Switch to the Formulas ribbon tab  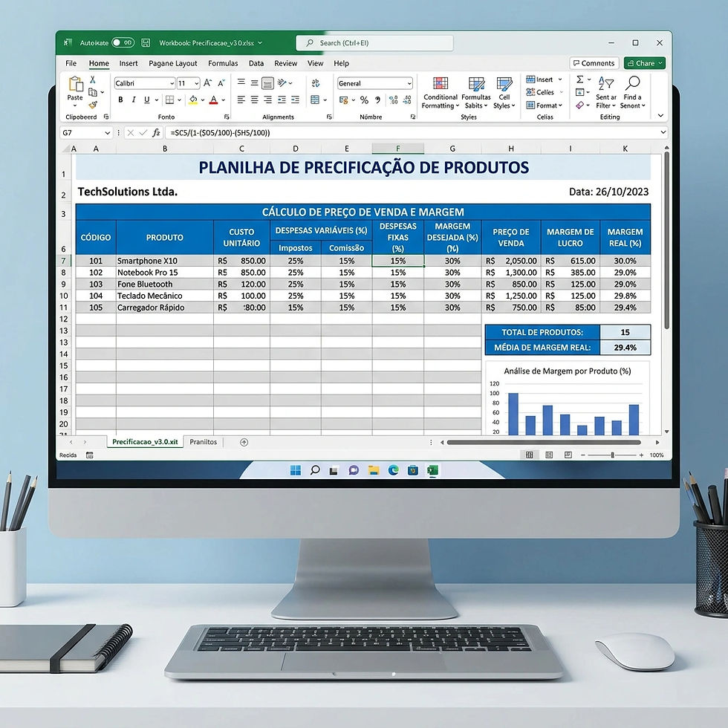tap(223, 63)
